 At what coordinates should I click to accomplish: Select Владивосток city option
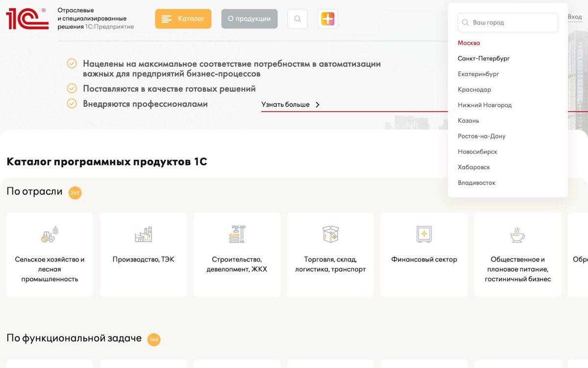(476, 183)
